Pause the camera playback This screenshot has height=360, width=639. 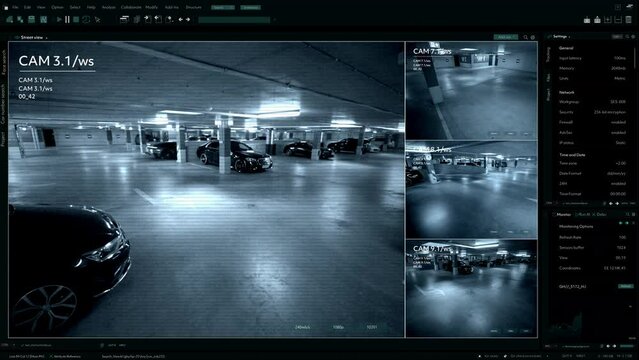click(x=67, y=19)
